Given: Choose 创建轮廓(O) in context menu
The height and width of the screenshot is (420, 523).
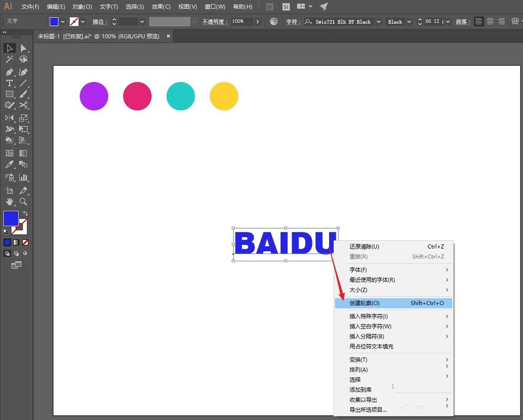Looking at the screenshot, I should pos(394,303).
